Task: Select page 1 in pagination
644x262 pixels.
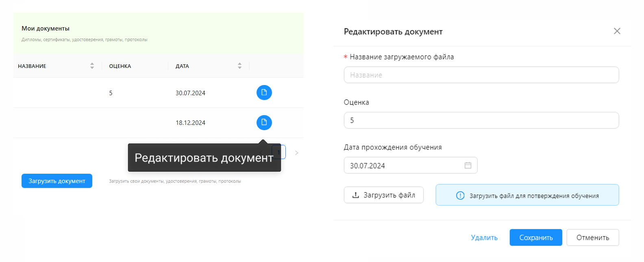Action: 279,152
